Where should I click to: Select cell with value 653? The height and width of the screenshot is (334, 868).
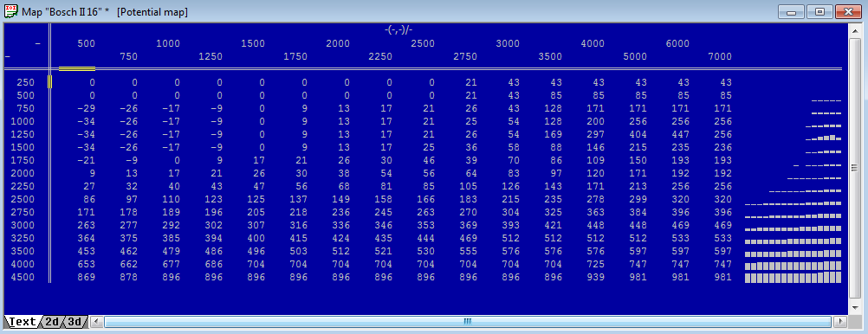pyautogui.click(x=86, y=264)
